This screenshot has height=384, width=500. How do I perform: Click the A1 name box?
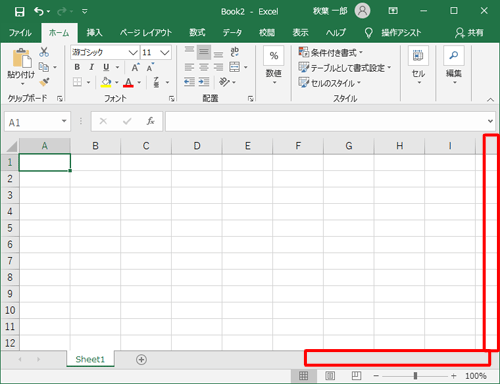click(32, 122)
